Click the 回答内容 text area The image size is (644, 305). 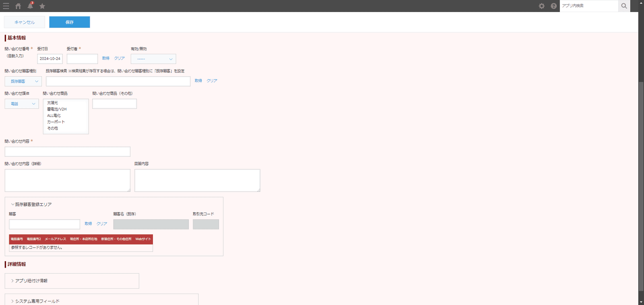point(197,180)
